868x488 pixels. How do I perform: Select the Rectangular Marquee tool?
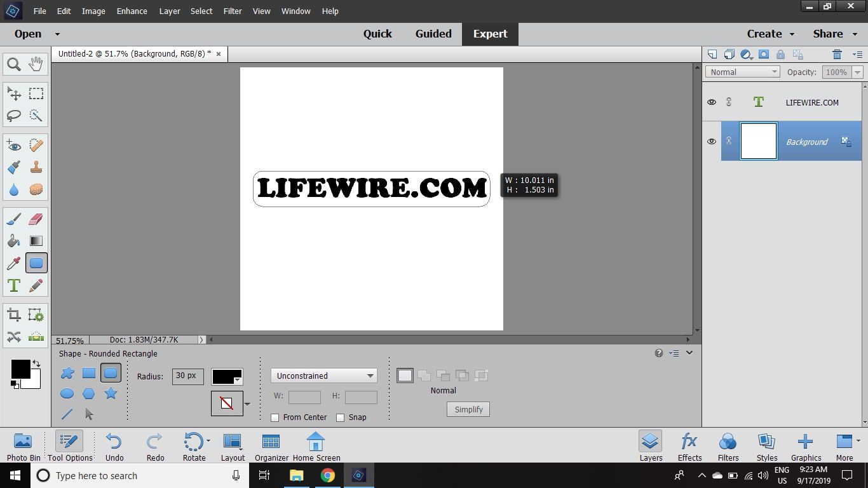pyautogui.click(x=36, y=94)
